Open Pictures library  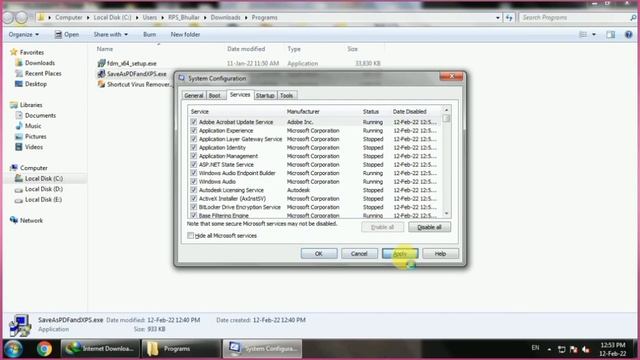pyautogui.click(x=36, y=137)
